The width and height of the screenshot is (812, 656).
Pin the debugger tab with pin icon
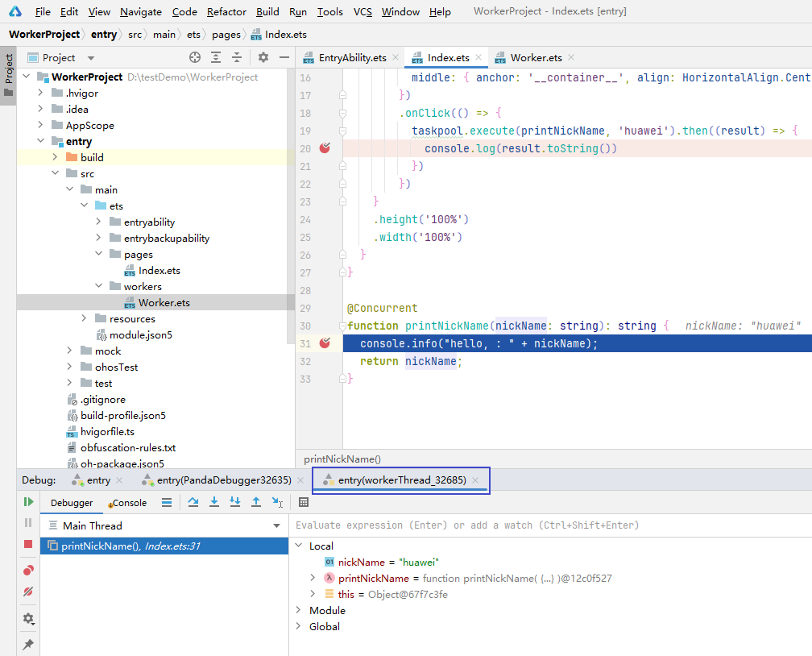(28, 643)
